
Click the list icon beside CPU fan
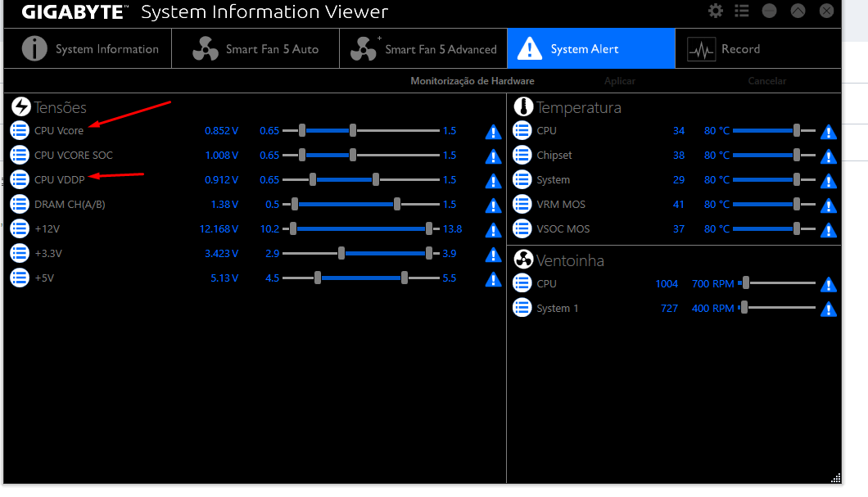coord(522,283)
